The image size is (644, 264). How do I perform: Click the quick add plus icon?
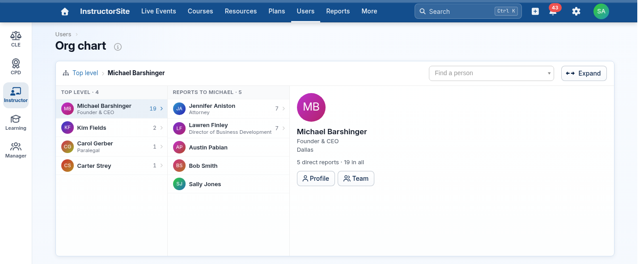(535, 11)
